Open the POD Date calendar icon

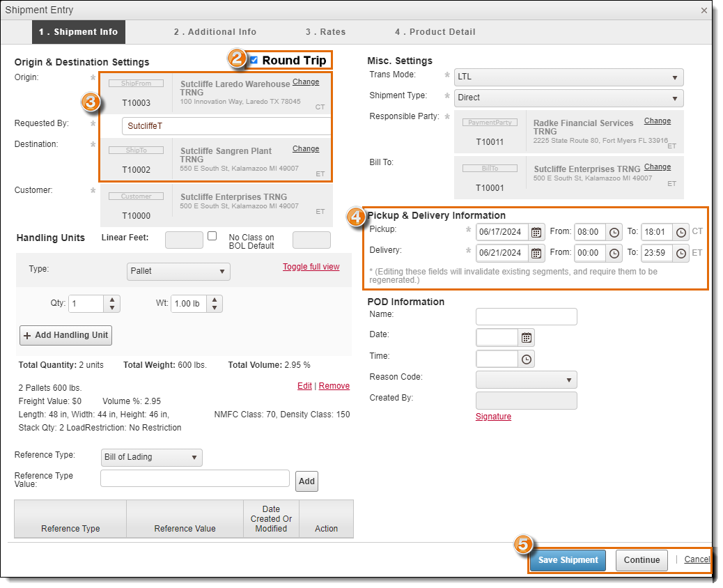[x=527, y=338]
